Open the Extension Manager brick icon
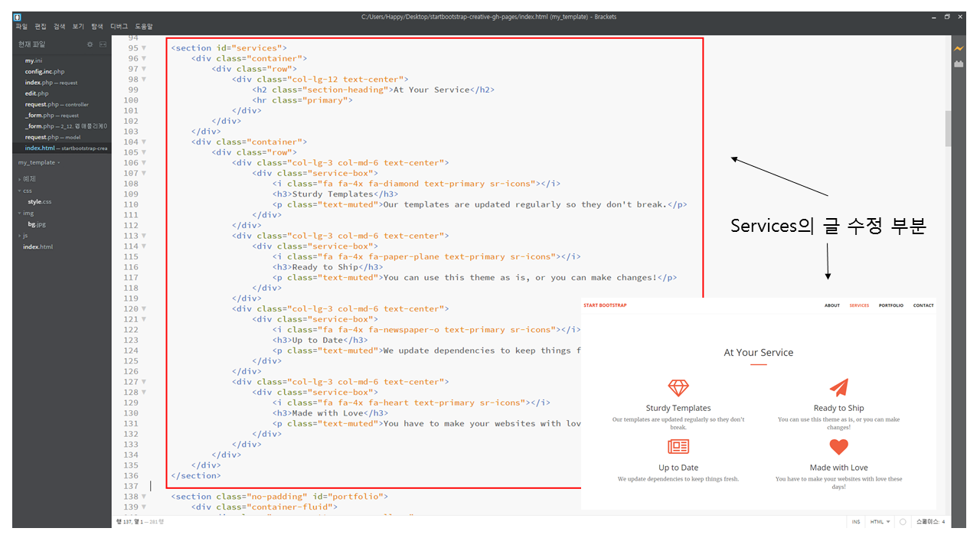The image size is (980, 551). [959, 64]
